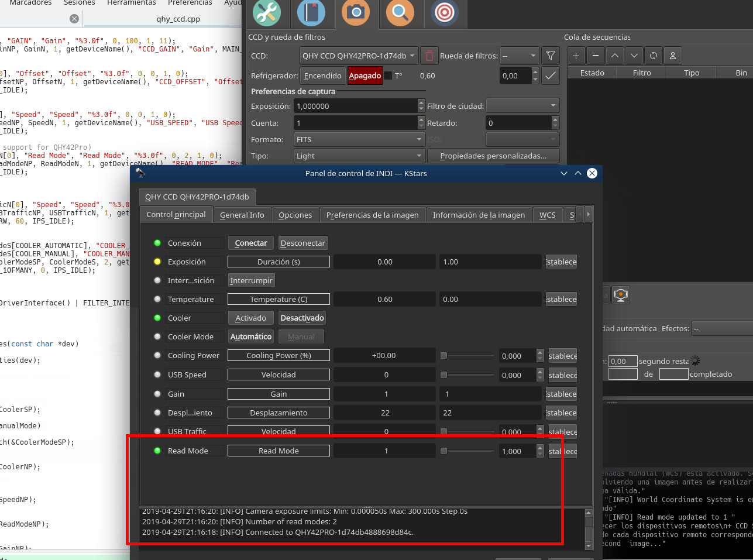This screenshot has width=753, height=560.
Task: Close the qhy_ccd.cpp editor tab icon
Action: coord(74,19)
